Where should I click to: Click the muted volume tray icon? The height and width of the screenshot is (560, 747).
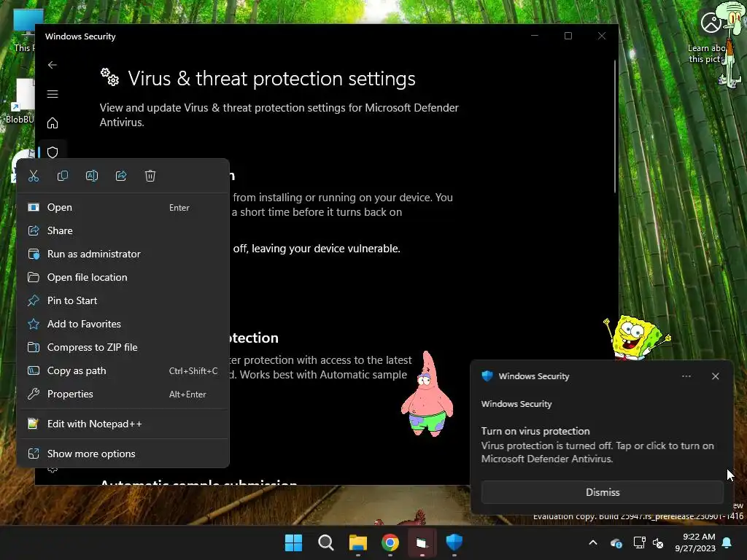(x=658, y=542)
